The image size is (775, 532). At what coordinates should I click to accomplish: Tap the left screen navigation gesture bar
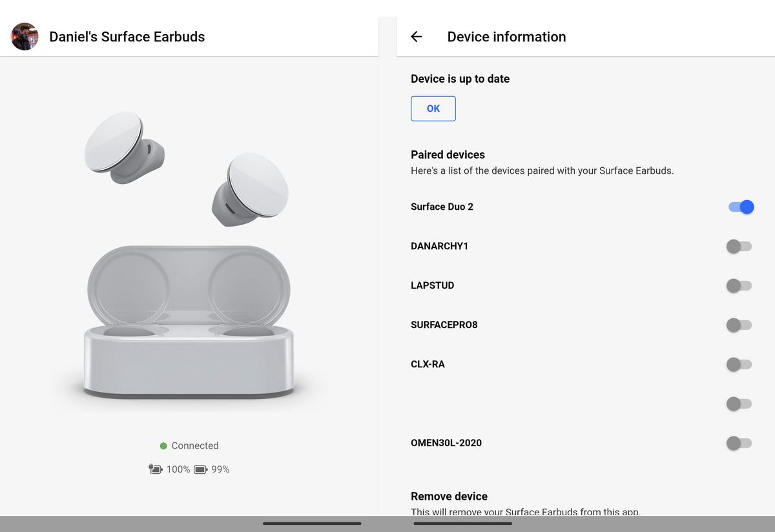[x=312, y=524]
